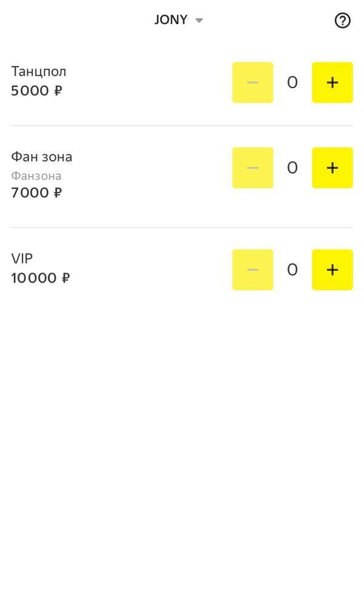Select the VIP ticket name
The height and width of the screenshot is (591, 364).
coord(22,259)
